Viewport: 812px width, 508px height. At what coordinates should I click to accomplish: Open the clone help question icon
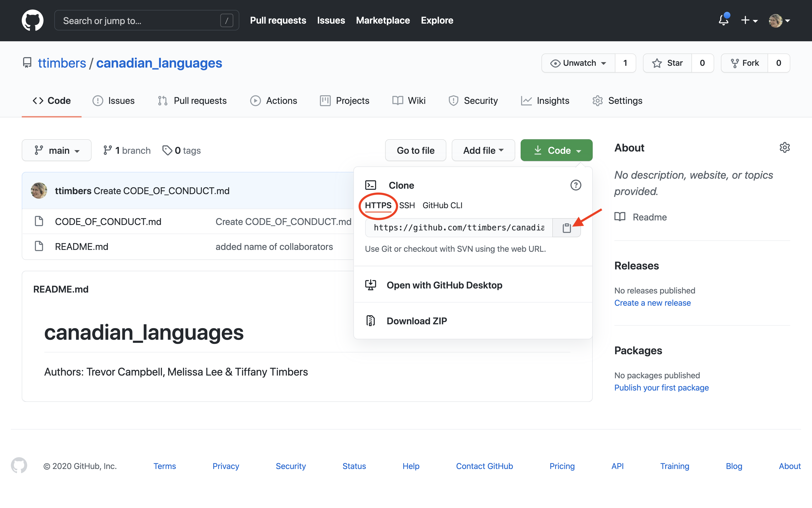576,185
